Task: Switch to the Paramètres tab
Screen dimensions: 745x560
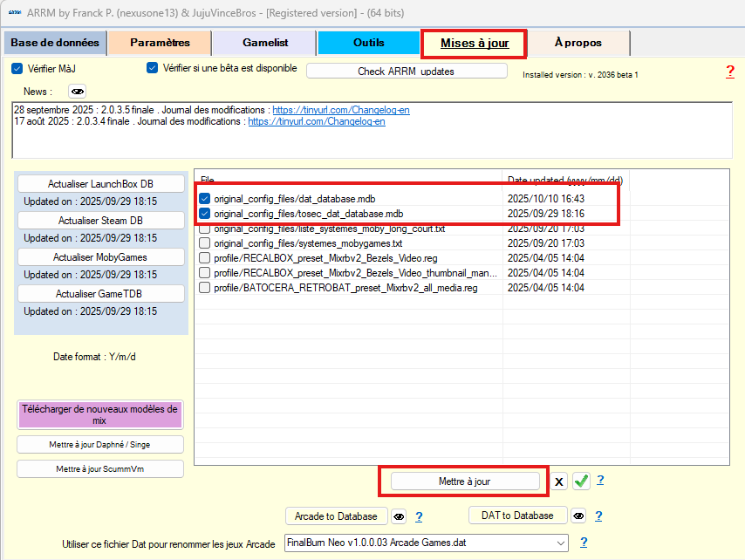Action: click(x=160, y=43)
